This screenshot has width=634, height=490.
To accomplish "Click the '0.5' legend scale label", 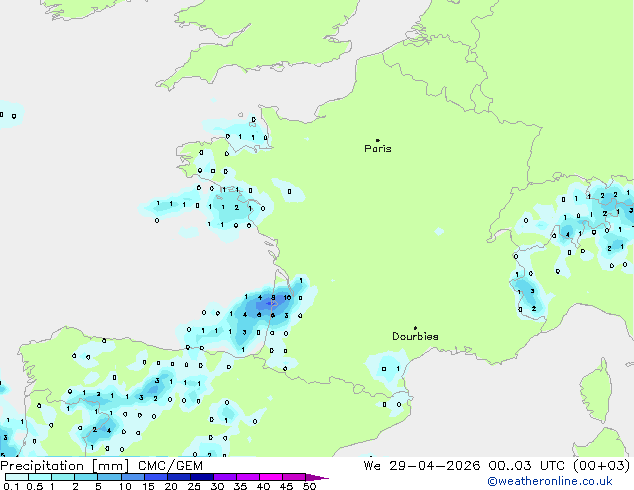I will point(35,486).
